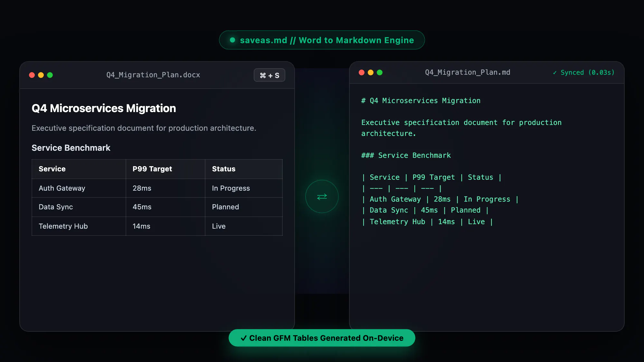
Task: Click the Telemetry Hub markdown table row
Action: tap(427, 222)
